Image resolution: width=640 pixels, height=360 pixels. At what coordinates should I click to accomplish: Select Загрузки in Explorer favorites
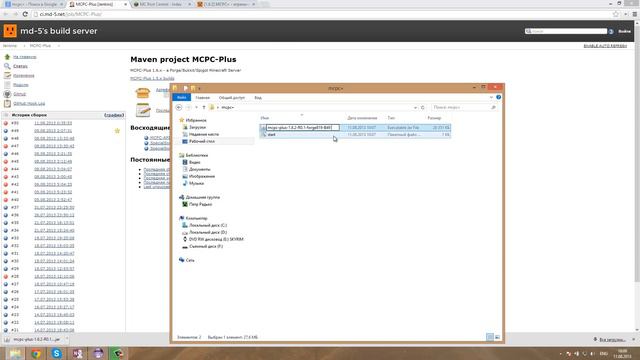pyautogui.click(x=197, y=127)
